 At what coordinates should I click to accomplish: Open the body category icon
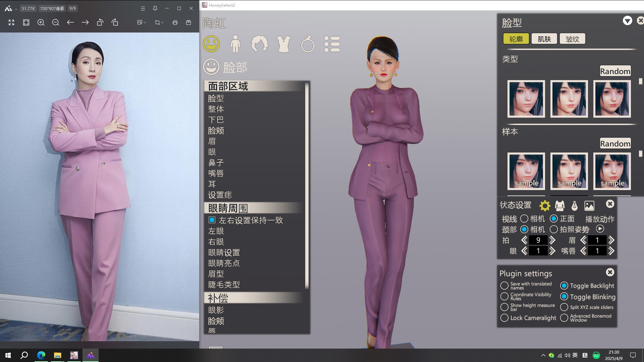(235, 44)
